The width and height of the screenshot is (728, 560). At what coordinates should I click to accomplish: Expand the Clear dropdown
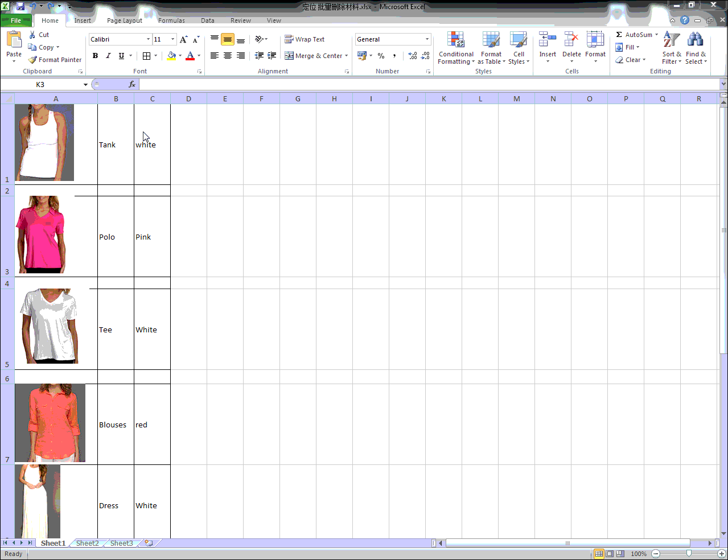click(x=644, y=60)
